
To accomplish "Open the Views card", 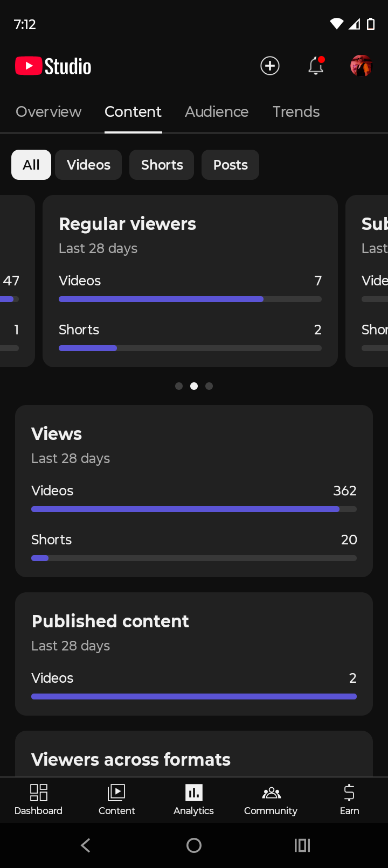I will tap(194, 491).
